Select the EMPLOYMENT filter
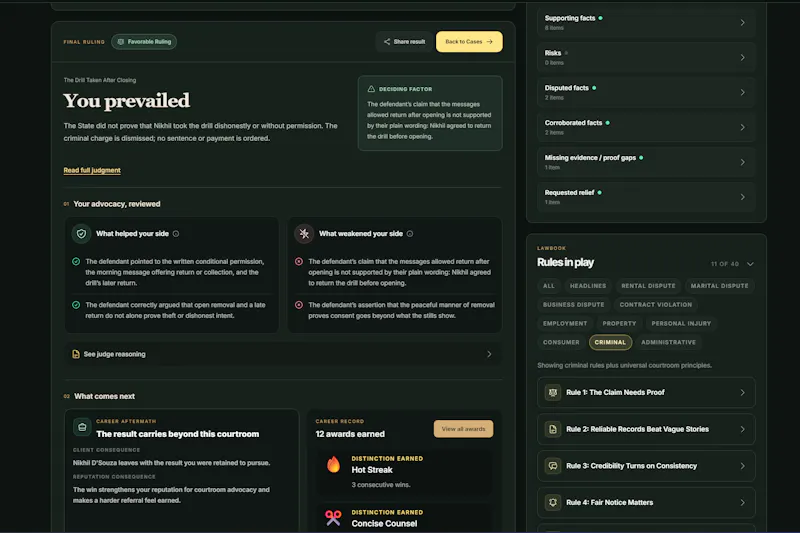 (565, 323)
